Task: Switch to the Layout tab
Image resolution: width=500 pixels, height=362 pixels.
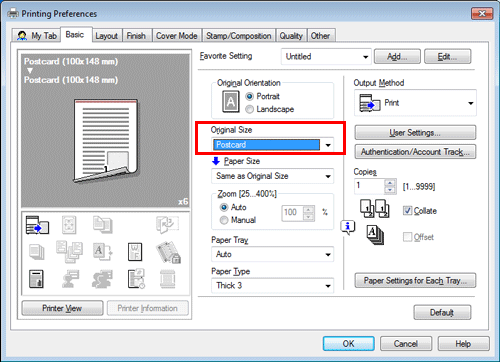Action: click(107, 36)
